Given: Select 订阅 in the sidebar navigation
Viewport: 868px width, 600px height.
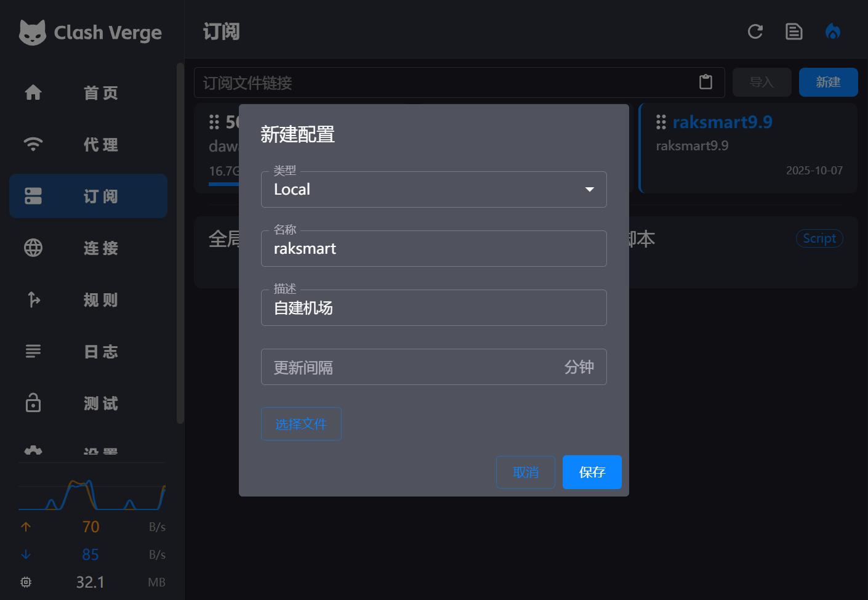Looking at the screenshot, I should pos(89,196).
